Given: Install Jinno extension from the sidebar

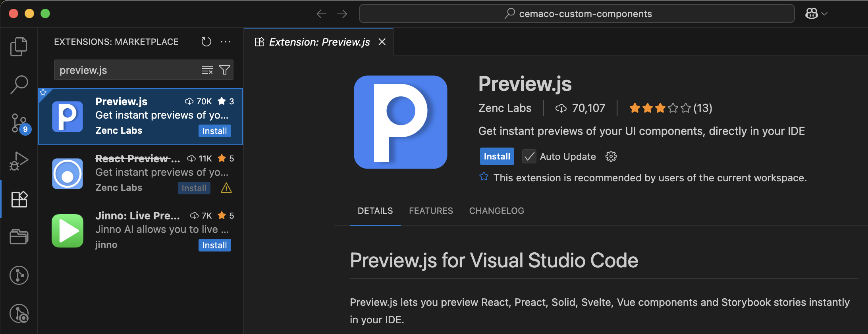Looking at the screenshot, I should click(214, 245).
